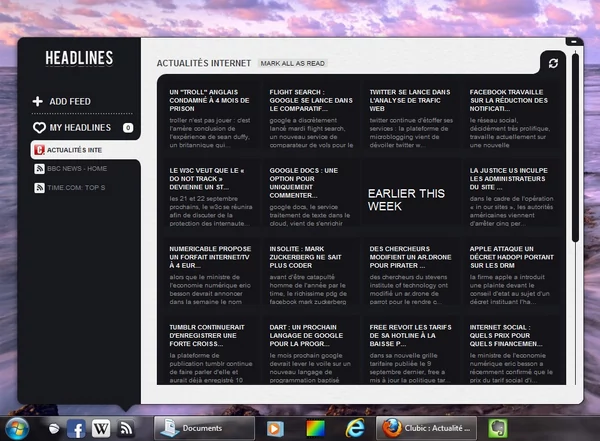The height and width of the screenshot is (441, 600).
Task: Click the red Clubic feed icon in sidebar
Action: tap(39, 150)
